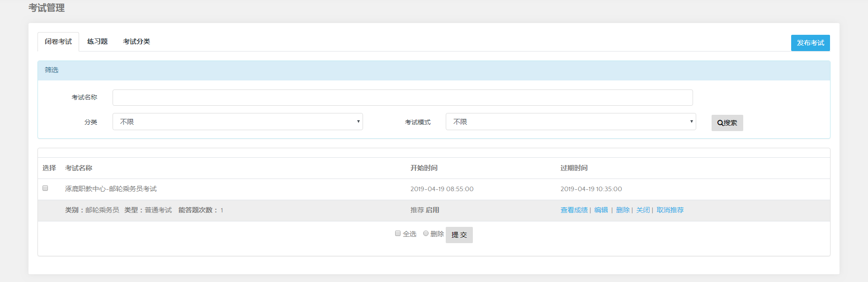Focus the 考试名称 search input field
Screen dimensions: 868x282
coord(402,98)
